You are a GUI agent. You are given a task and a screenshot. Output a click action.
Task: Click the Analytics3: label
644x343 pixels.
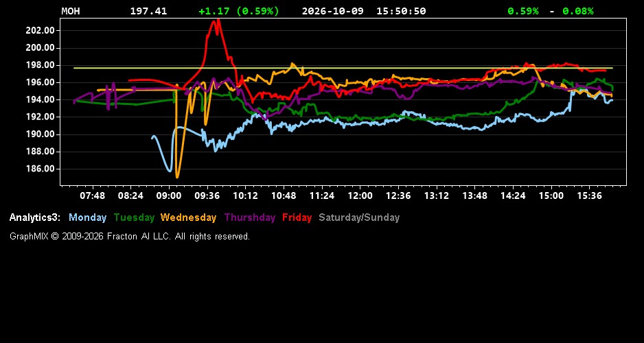(x=35, y=217)
